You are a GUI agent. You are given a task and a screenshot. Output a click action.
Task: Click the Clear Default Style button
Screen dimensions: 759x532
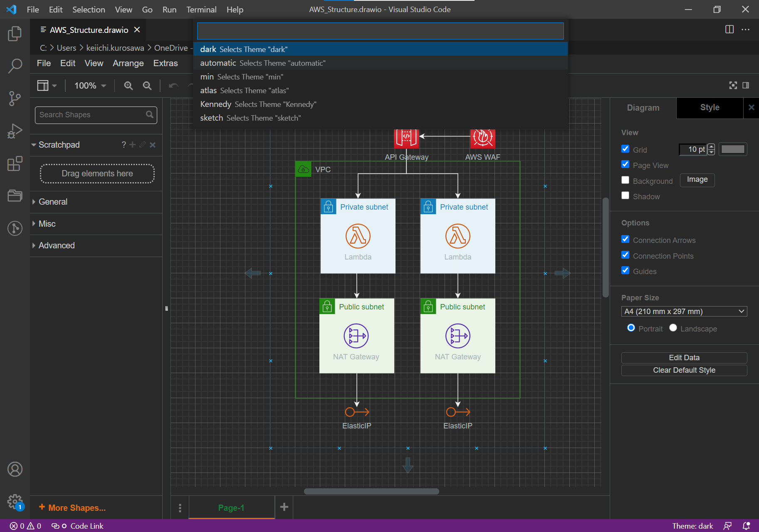[684, 370]
